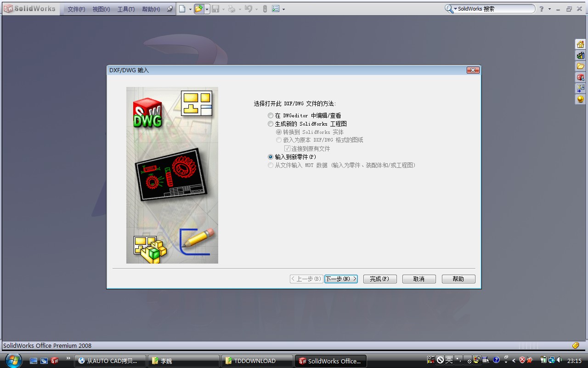
Task: Open the Options checklist icon
Action: click(x=276, y=9)
